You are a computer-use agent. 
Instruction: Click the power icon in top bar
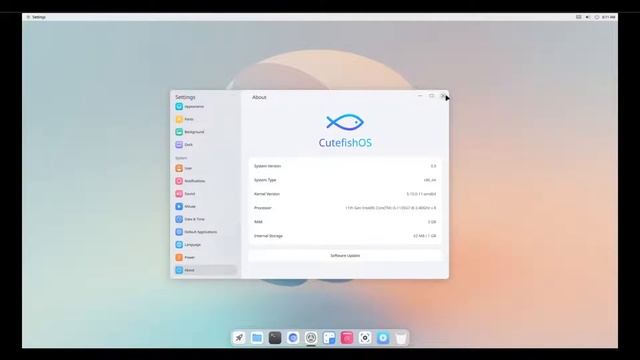point(597,17)
